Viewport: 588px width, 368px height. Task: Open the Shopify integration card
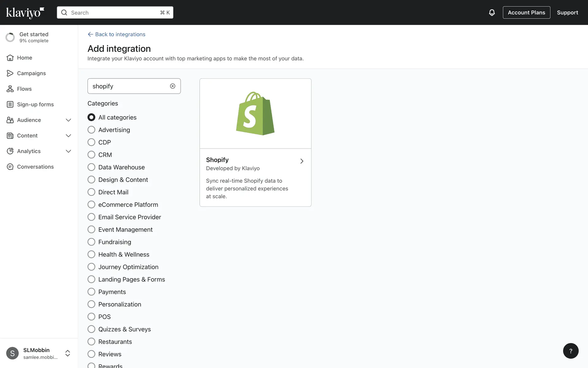(x=255, y=142)
